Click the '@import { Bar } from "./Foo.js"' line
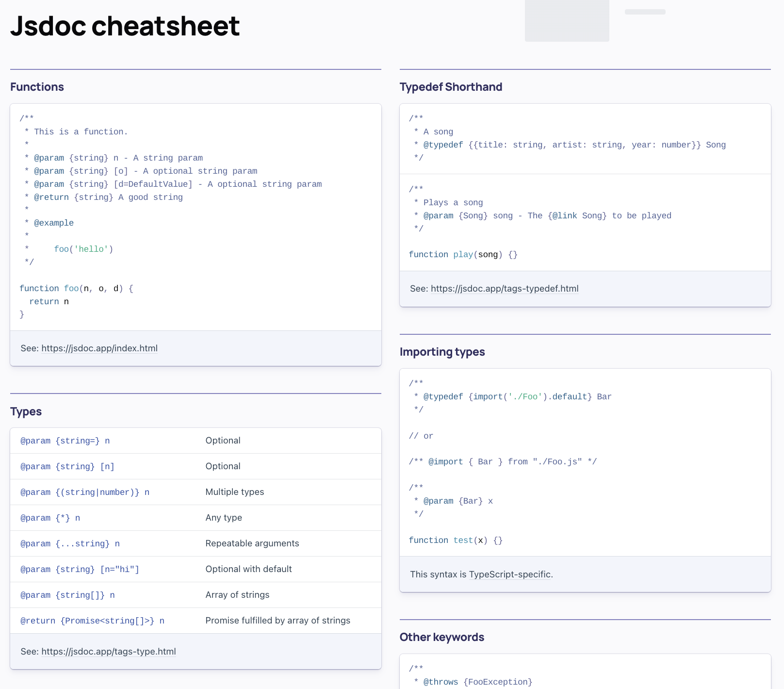Viewport: 784px width, 689px height. (503, 462)
